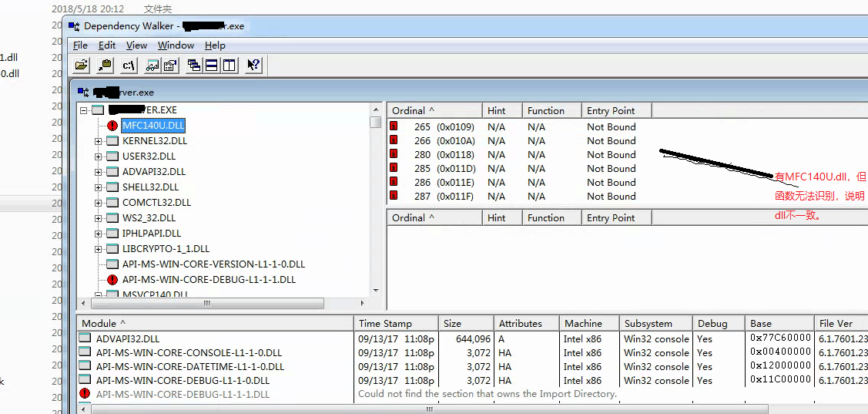Click tree pane horizontal scrollbar right arrow
This screenshot has height=414, width=868.
pos(363,303)
